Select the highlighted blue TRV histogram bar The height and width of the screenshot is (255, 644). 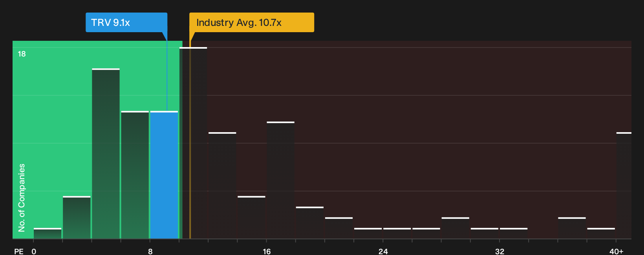[x=164, y=175]
